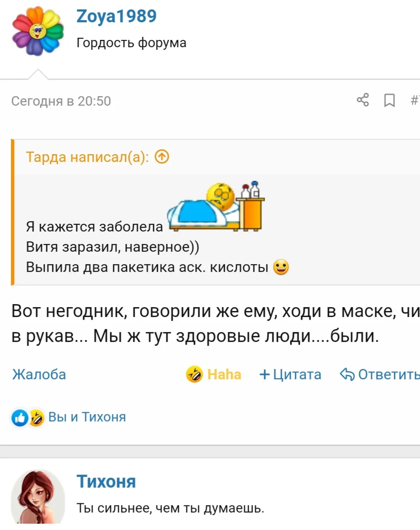Click the share post icon
The height and width of the screenshot is (530, 420).
pyautogui.click(x=363, y=100)
